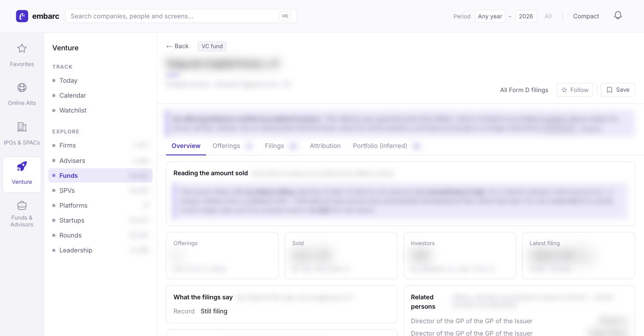The height and width of the screenshot is (336, 644).
Task: Click the Investors stat card
Action: click(460, 256)
